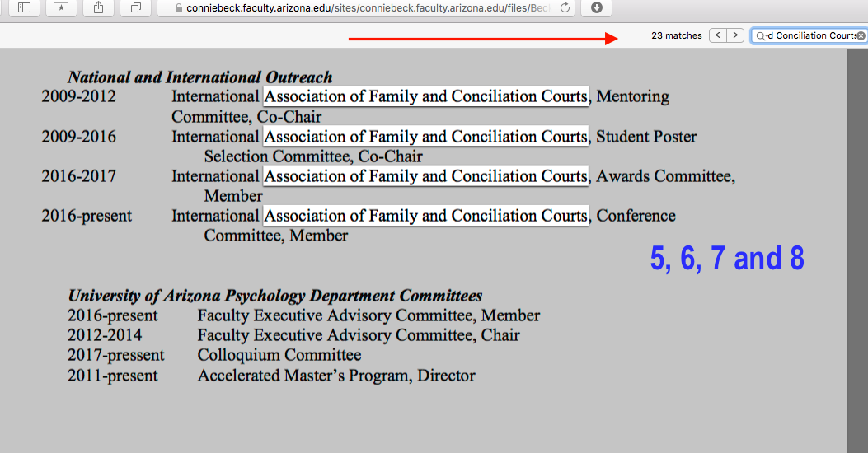This screenshot has width=868, height=453.
Task: Click highlighted match beside Student Poster
Action: (x=425, y=137)
